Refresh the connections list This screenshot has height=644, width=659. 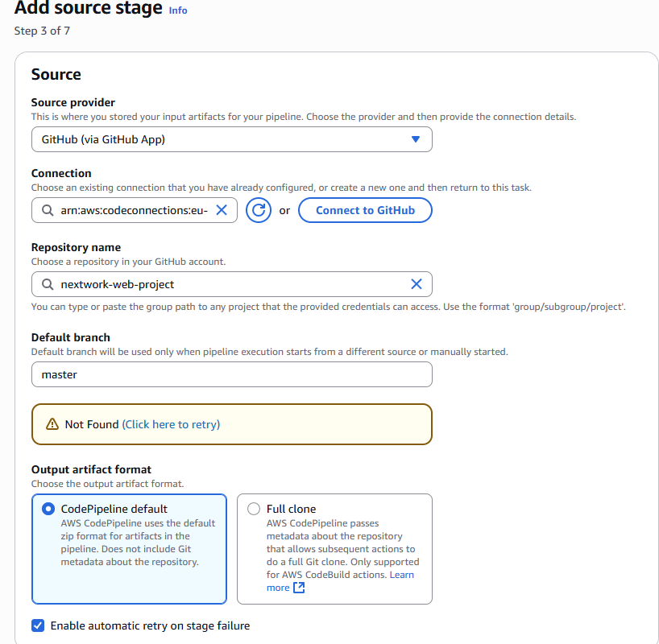[x=259, y=210]
